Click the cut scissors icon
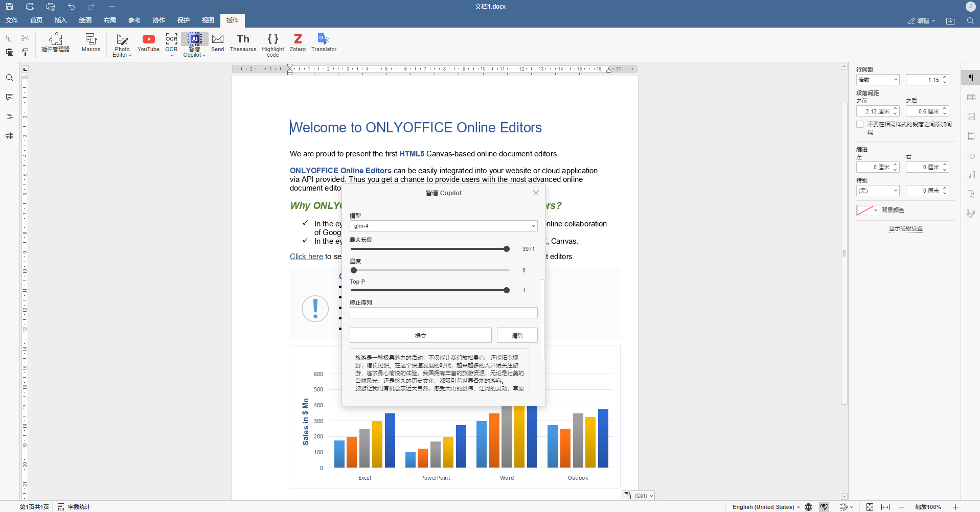980x512 pixels. click(x=26, y=38)
